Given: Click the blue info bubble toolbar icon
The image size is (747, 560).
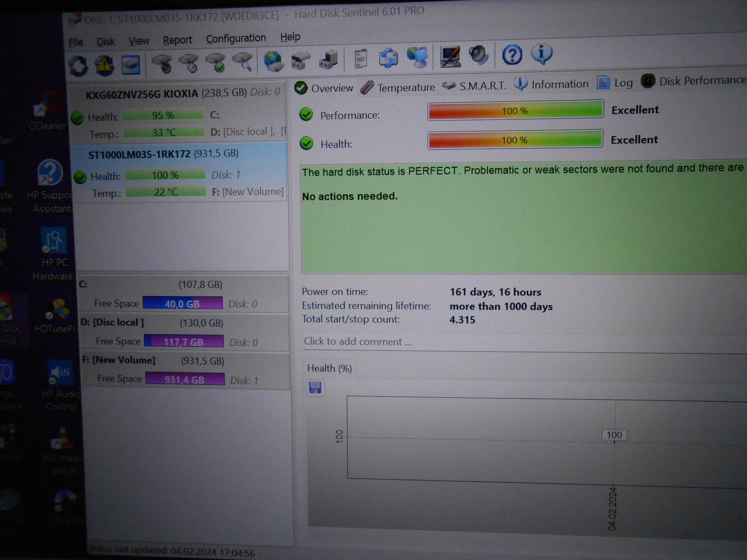Looking at the screenshot, I should [541, 54].
